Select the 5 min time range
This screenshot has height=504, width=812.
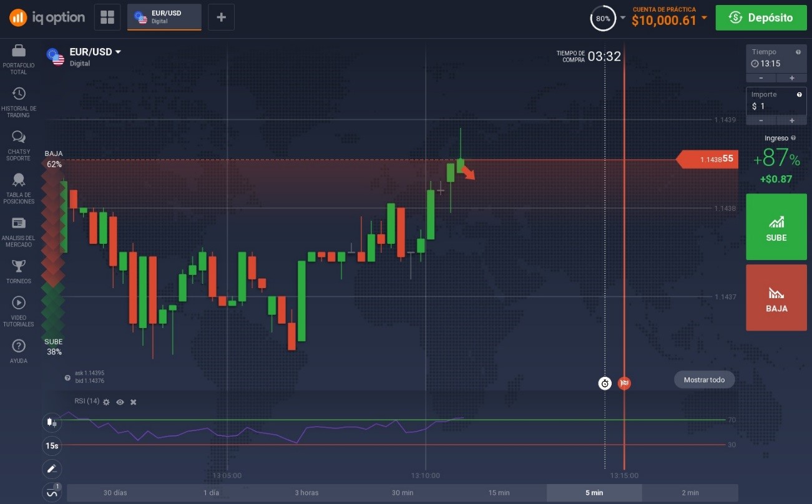point(594,493)
